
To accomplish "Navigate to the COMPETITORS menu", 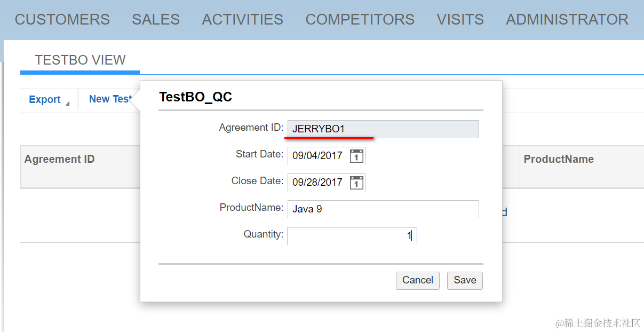I will coord(360,20).
